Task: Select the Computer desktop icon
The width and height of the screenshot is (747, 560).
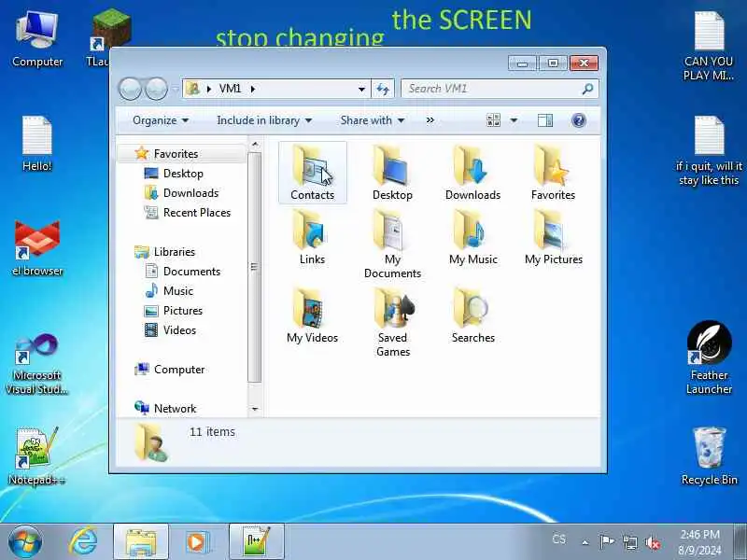Action: (x=37, y=39)
